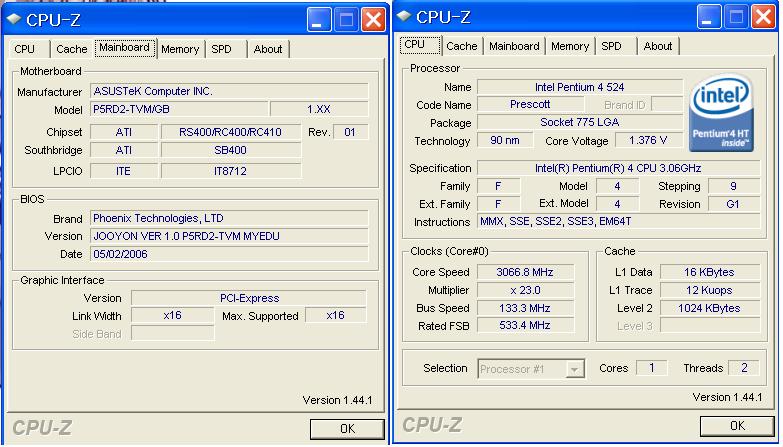Click rated FSB 533.4 MHz
Image resolution: width=783 pixels, height=447 pixels.
[525, 325]
